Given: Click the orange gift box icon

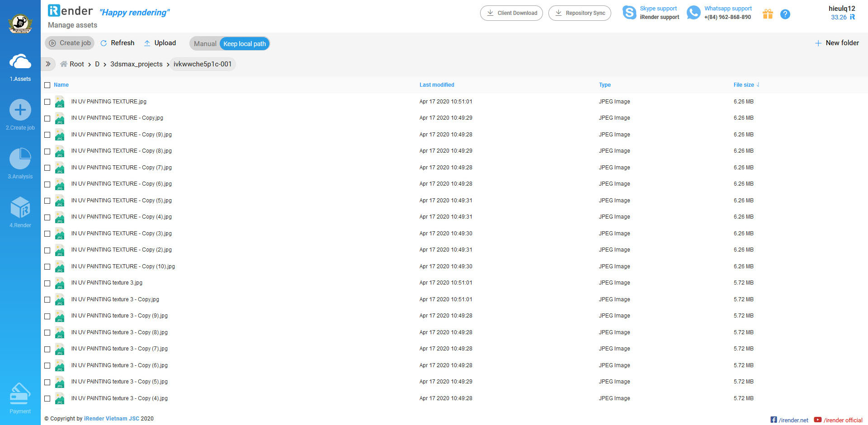Looking at the screenshot, I should tap(768, 14).
